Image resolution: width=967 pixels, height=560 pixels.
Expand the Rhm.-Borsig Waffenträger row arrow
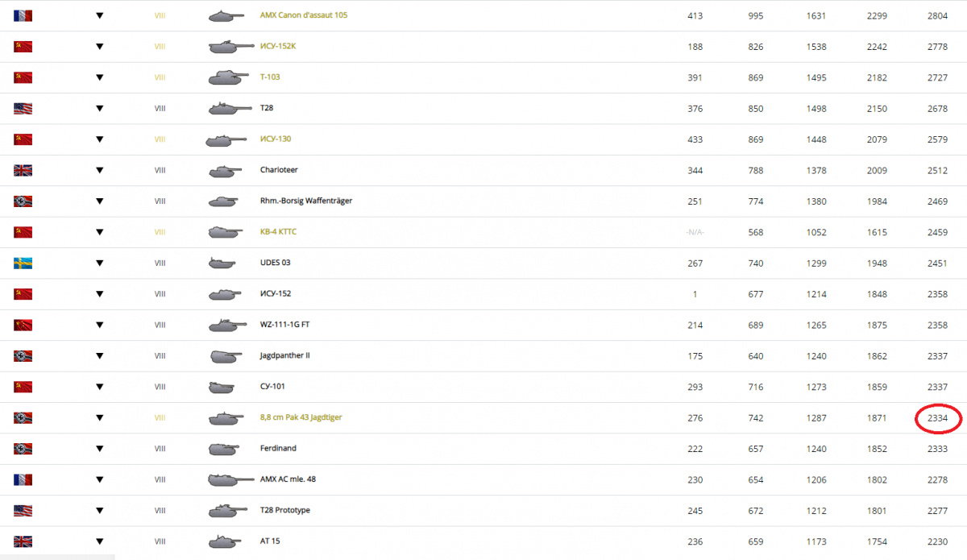pos(99,201)
